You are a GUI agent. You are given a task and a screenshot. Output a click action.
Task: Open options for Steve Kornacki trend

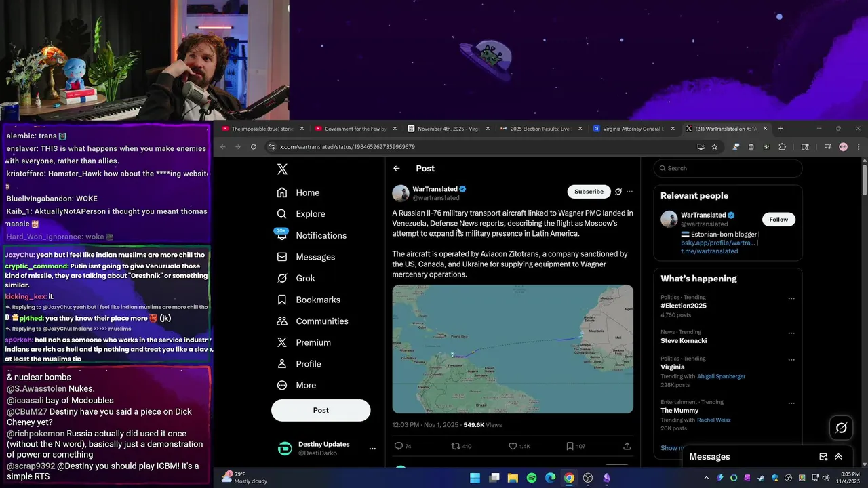(x=791, y=333)
